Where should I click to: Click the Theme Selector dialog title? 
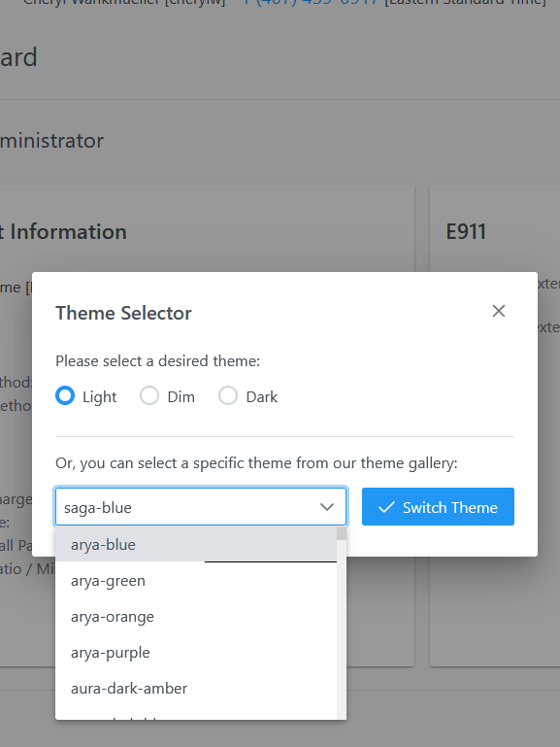point(123,313)
